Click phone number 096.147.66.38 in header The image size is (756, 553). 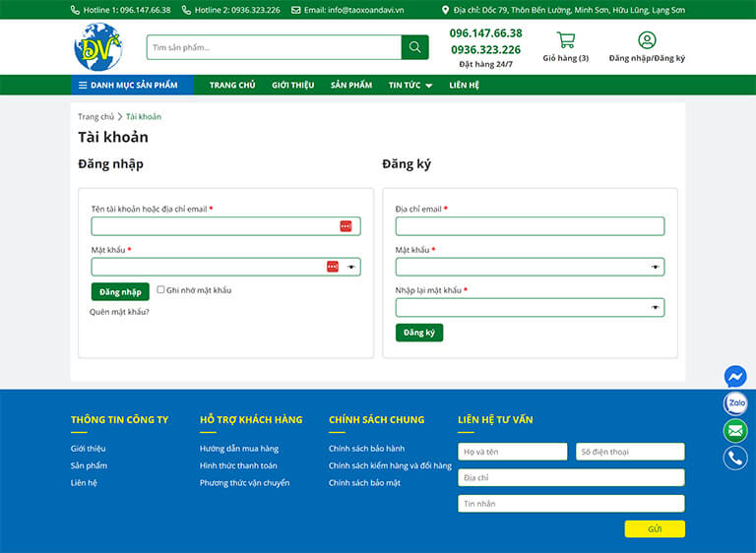click(485, 33)
